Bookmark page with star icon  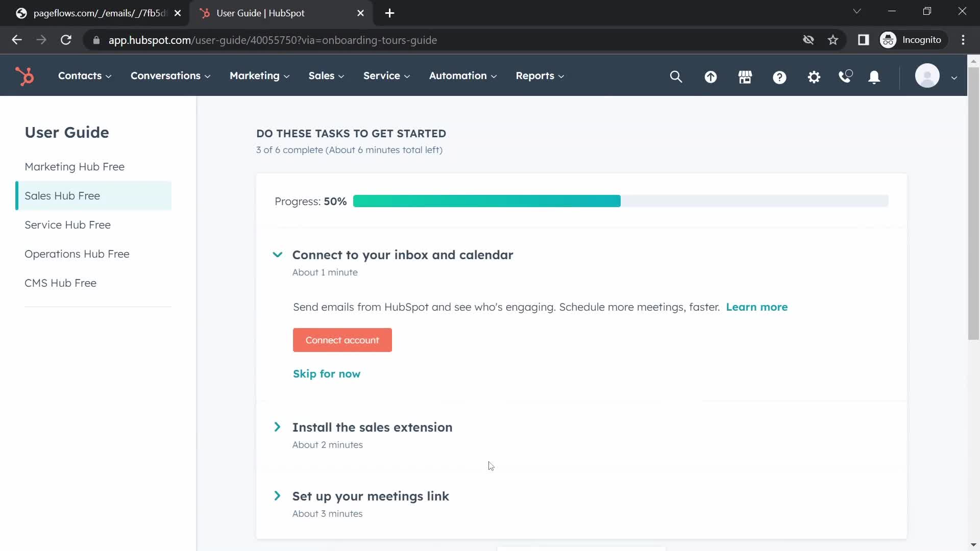click(x=833, y=40)
